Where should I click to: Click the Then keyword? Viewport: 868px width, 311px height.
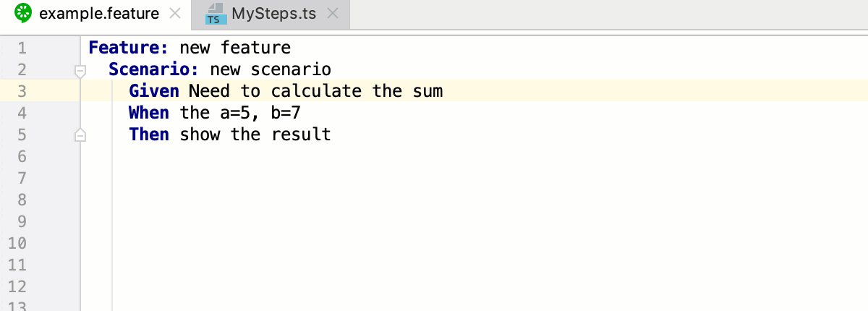click(149, 135)
